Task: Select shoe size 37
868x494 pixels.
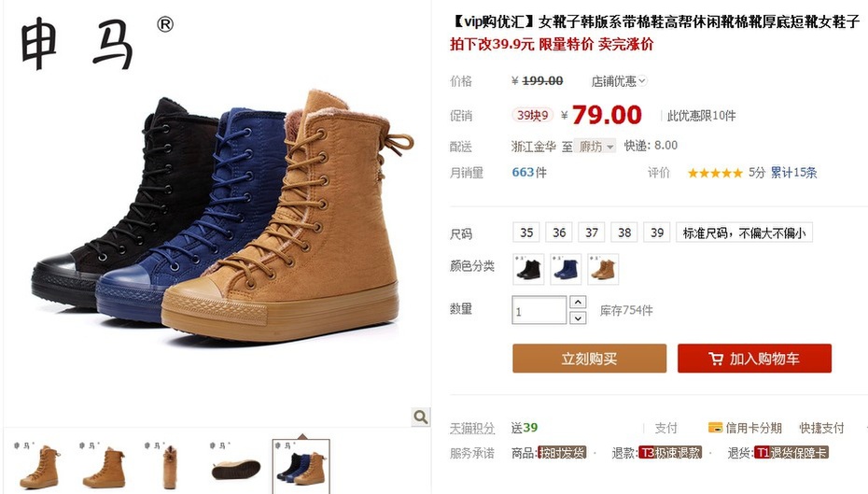Action: 592,233
